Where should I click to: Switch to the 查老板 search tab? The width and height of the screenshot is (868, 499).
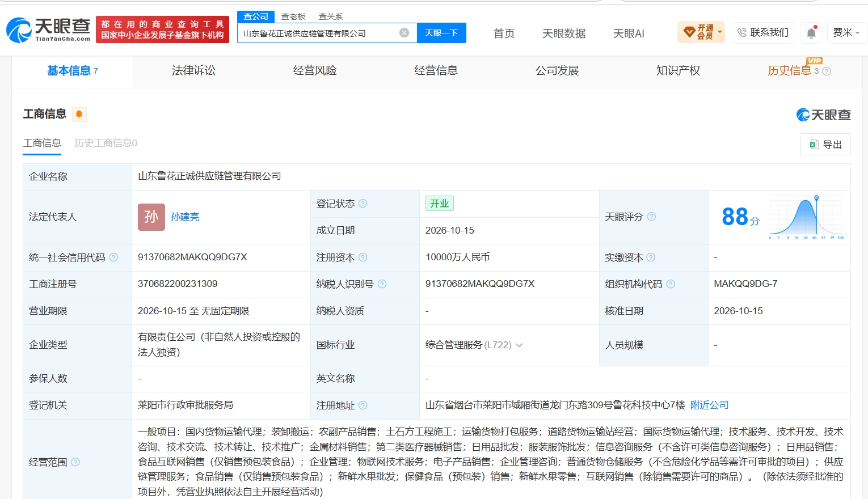coord(293,16)
